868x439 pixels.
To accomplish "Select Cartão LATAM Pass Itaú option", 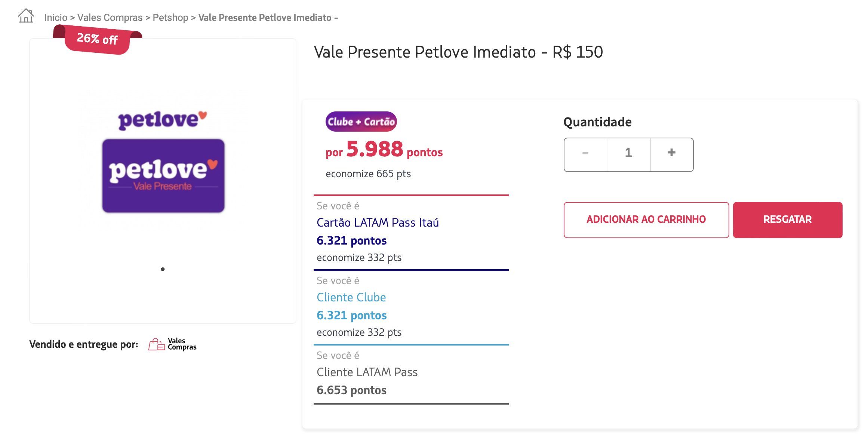I will click(378, 222).
